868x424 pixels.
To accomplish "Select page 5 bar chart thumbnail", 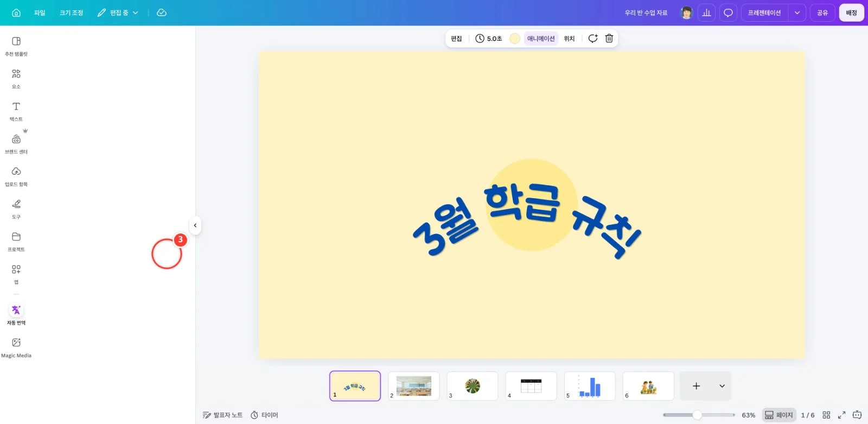I will 590,386.
